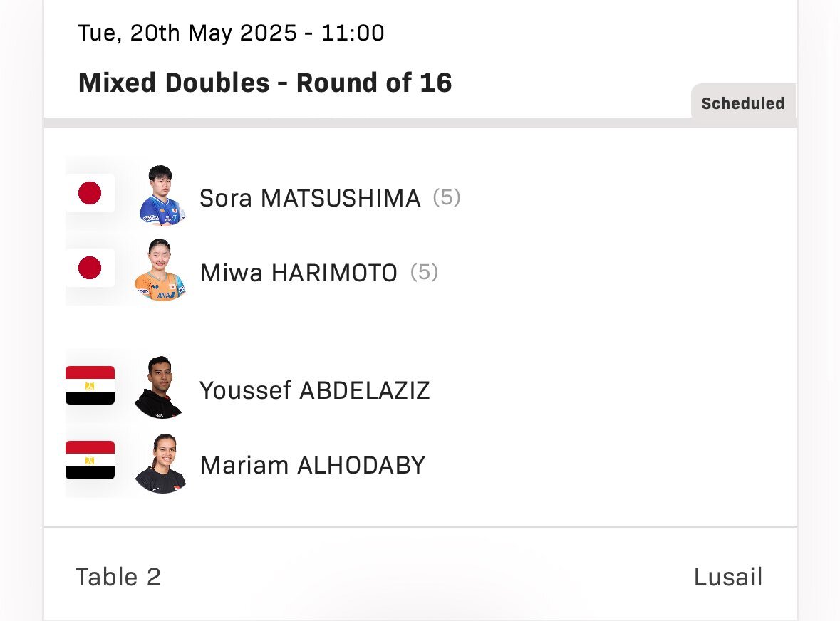The width and height of the screenshot is (840, 621).
Task: Select the Sora MATSUSHIMA name link
Action: pos(310,198)
